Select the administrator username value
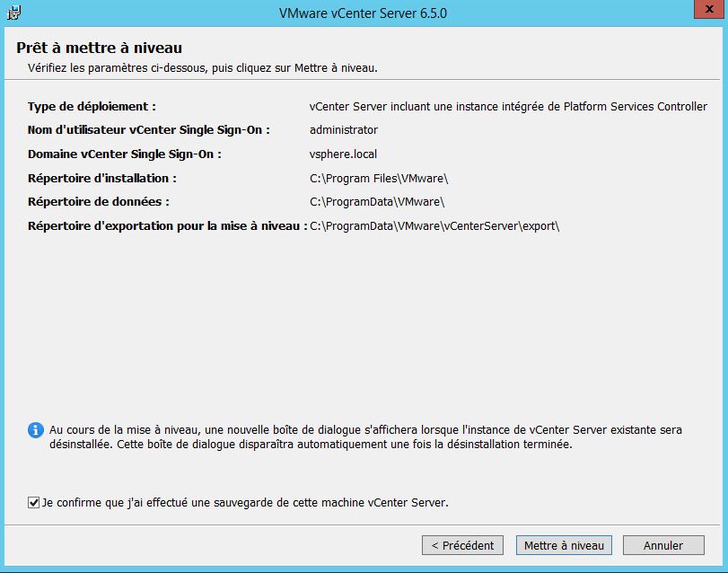728x573 pixels. coord(344,130)
